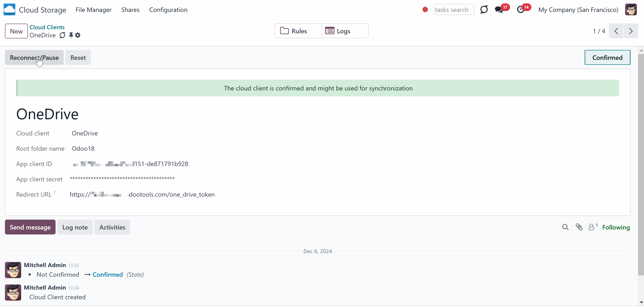Screen dimensions: 644x306
Task: Click the Cloud client value OneDrive
Action: pos(85,133)
